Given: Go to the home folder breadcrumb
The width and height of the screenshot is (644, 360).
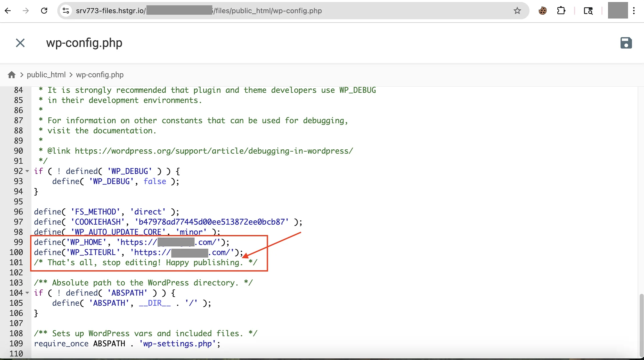Looking at the screenshot, I should (12, 75).
